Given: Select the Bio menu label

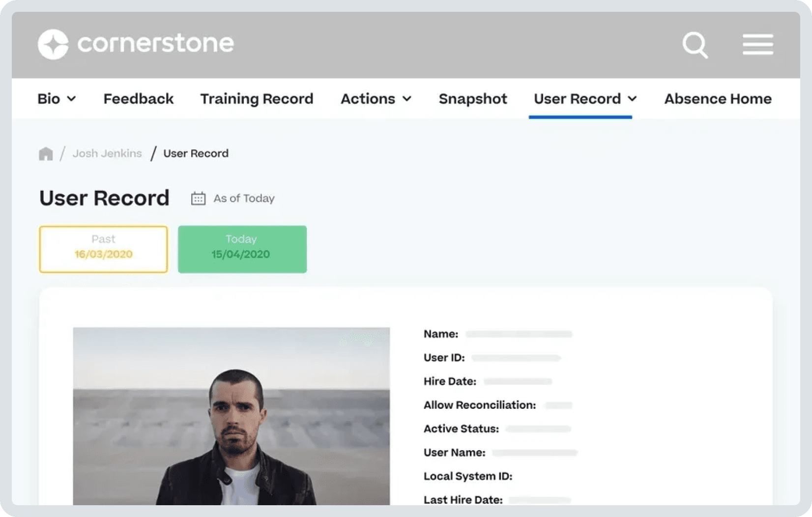Looking at the screenshot, I should coord(49,99).
